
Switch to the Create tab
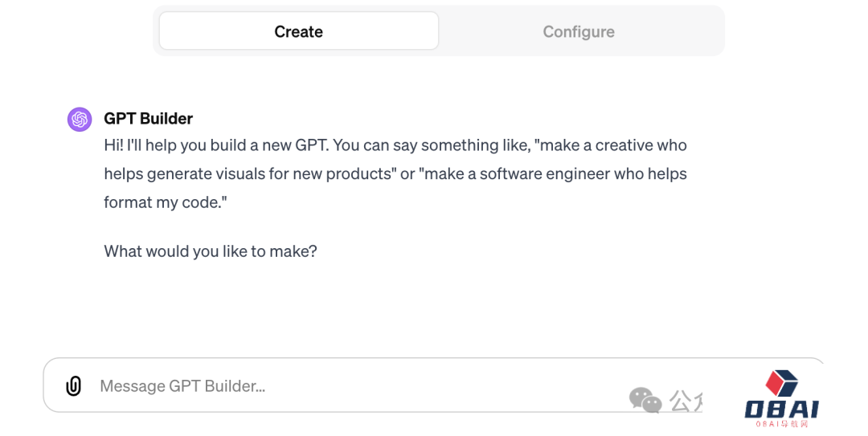click(x=298, y=31)
